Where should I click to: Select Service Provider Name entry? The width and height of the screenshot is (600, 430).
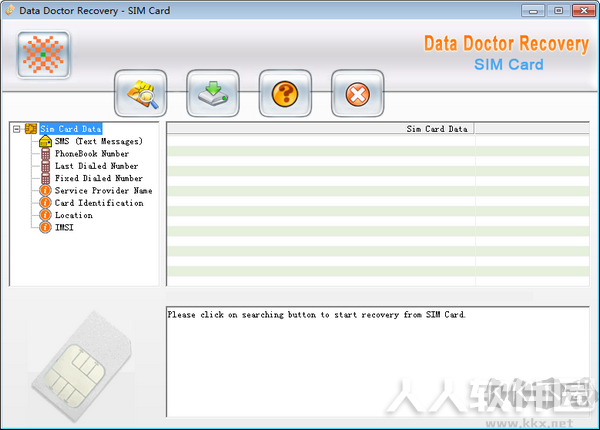(x=103, y=191)
